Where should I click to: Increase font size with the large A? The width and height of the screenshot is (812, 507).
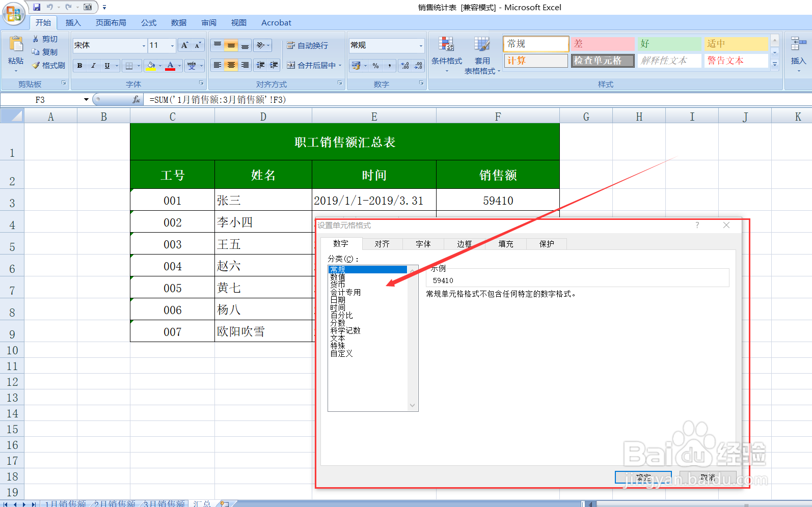[184, 45]
